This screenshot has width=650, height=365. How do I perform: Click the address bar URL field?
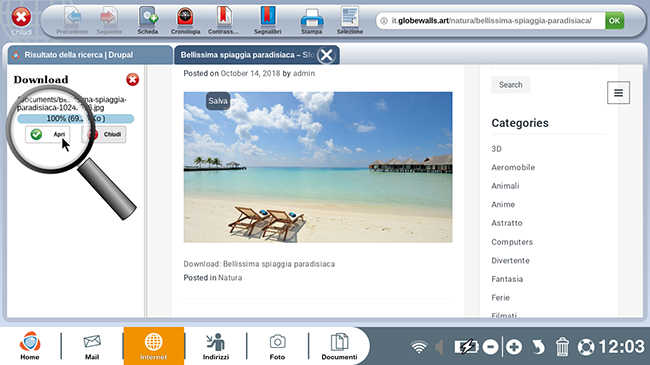coord(490,21)
